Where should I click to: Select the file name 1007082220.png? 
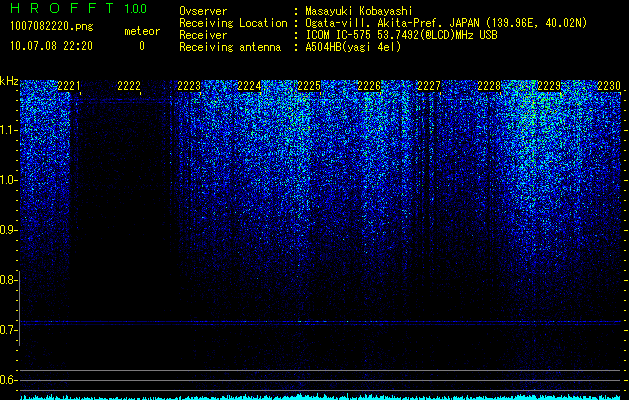click(52, 27)
